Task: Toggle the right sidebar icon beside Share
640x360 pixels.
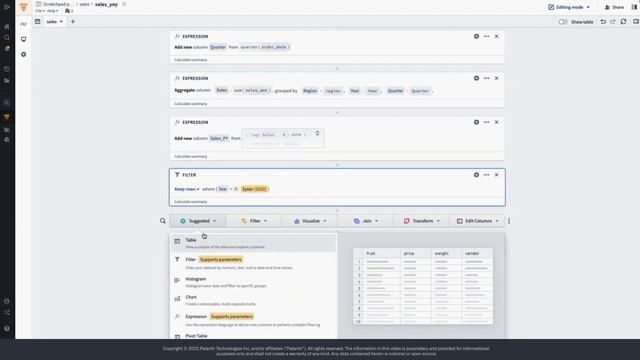Action: click(x=634, y=7)
